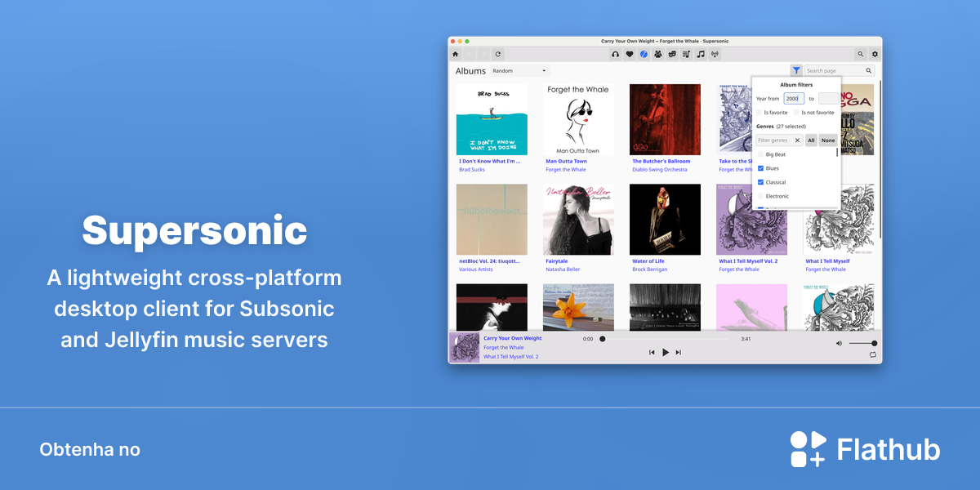The image size is (980, 490).
Task: Check the Electronic genre
Action: [x=761, y=196]
